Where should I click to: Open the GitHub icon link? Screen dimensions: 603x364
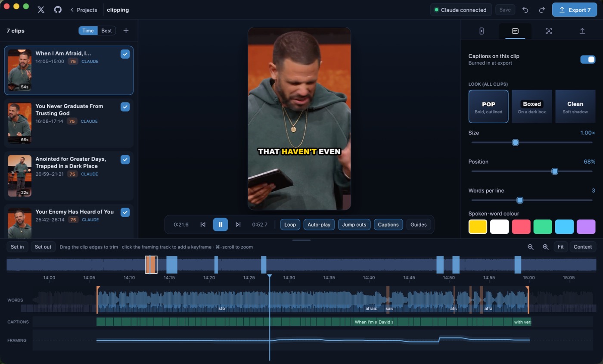(58, 9)
